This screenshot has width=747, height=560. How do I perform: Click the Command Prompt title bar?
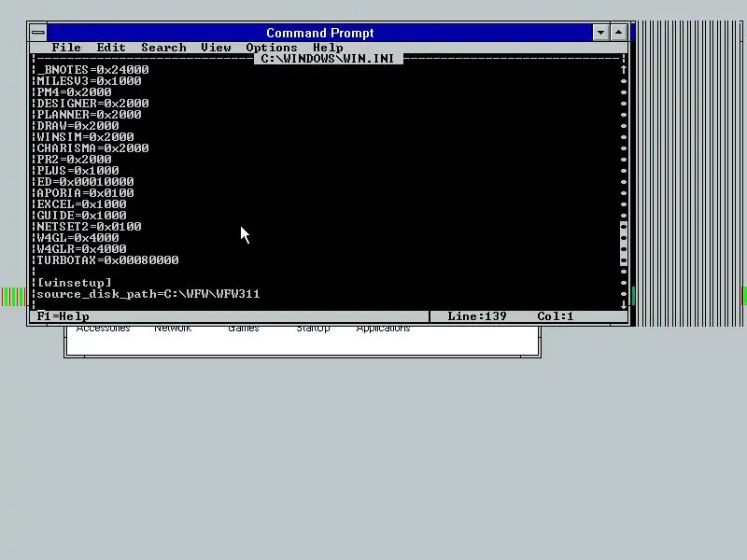tap(319, 33)
